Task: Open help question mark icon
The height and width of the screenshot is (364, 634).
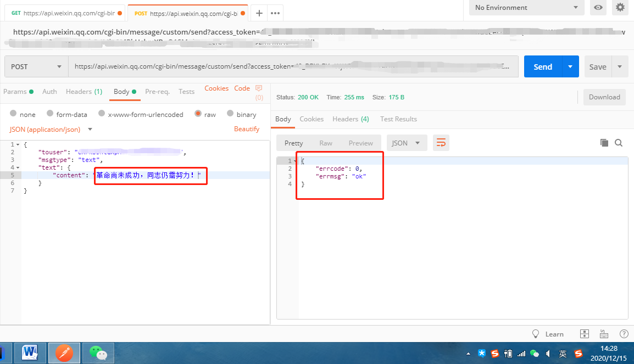Action: pos(624,334)
